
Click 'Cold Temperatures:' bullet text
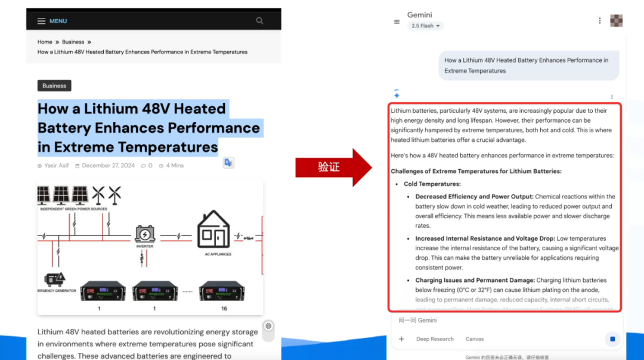[x=432, y=184]
